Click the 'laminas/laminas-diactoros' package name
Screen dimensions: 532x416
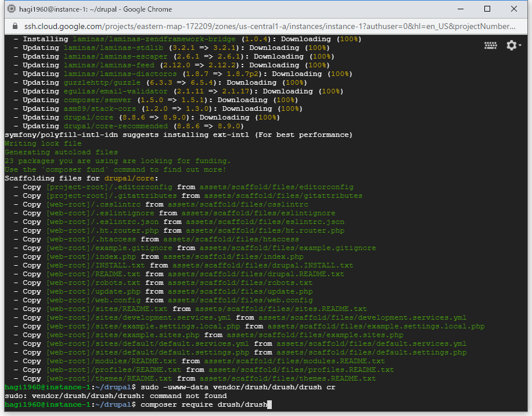(120, 74)
